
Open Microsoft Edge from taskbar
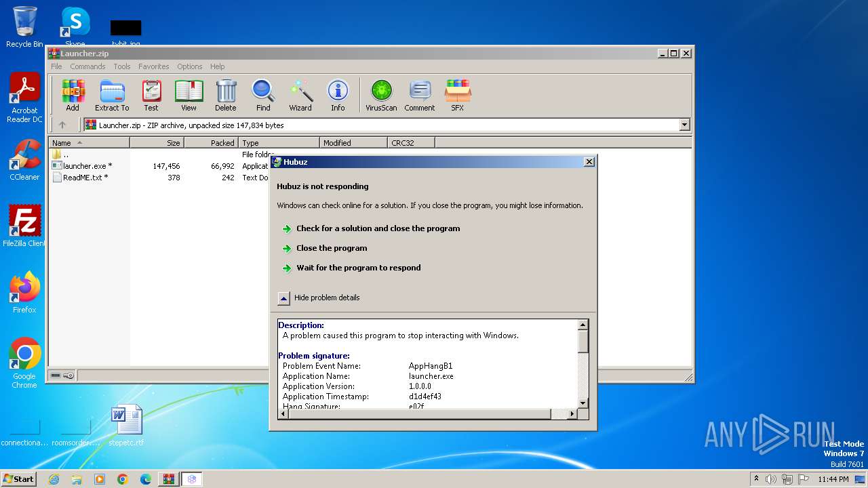tap(146, 479)
